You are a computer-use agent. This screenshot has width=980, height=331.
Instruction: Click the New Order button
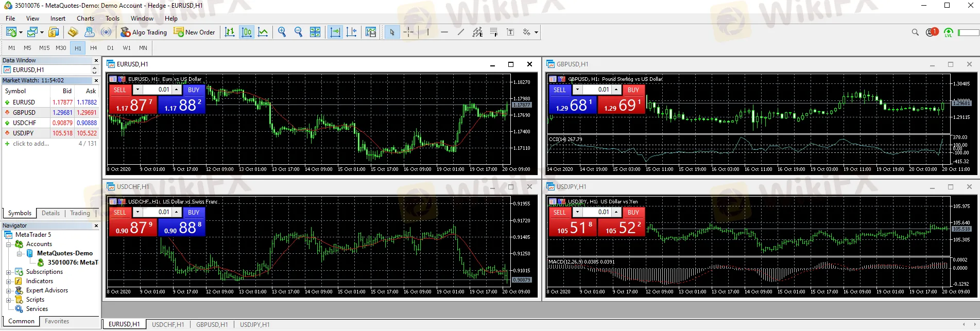coord(194,32)
